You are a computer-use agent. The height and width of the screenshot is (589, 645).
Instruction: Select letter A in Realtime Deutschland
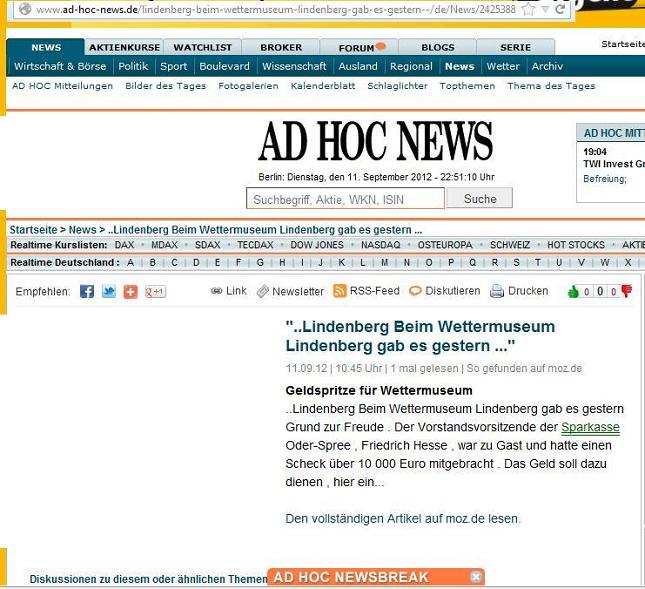130,262
